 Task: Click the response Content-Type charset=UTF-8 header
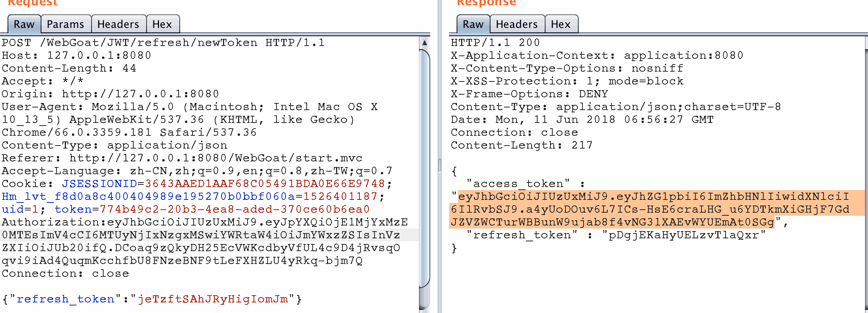616,107
